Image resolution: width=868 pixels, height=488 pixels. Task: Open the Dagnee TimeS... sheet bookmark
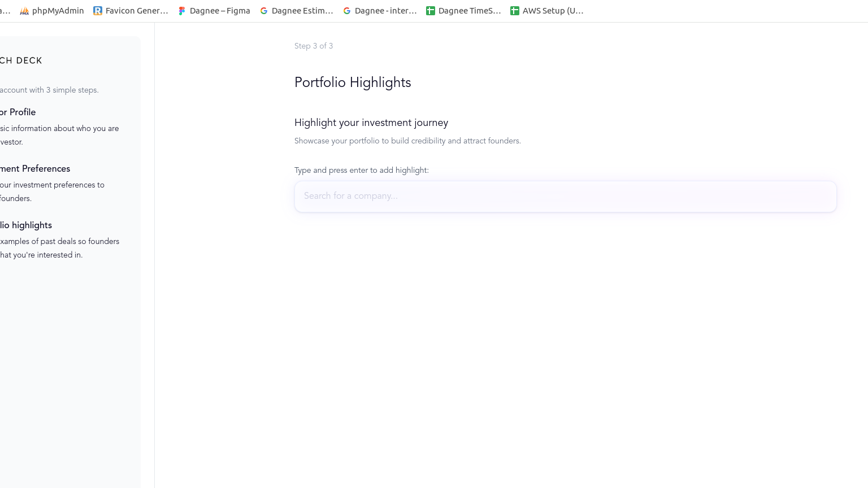(463, 11)
